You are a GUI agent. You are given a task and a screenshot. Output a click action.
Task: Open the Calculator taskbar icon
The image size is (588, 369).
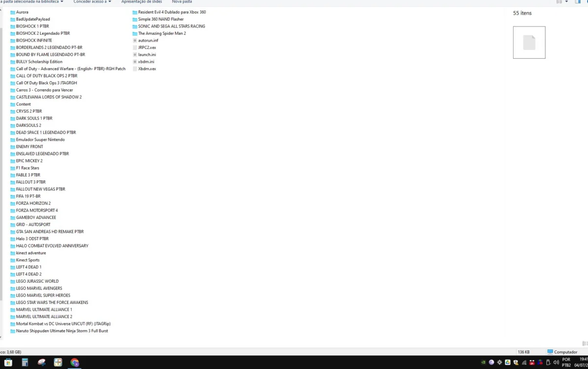[x=24, y=363]
